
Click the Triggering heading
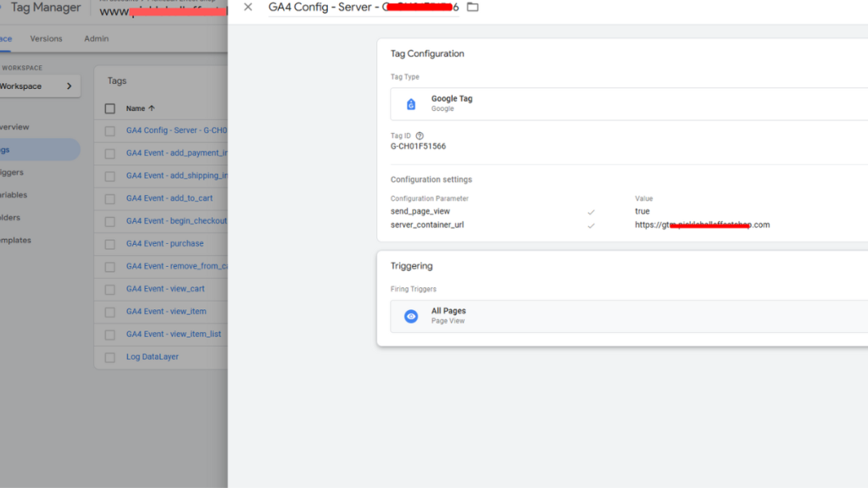click(411, 266)
